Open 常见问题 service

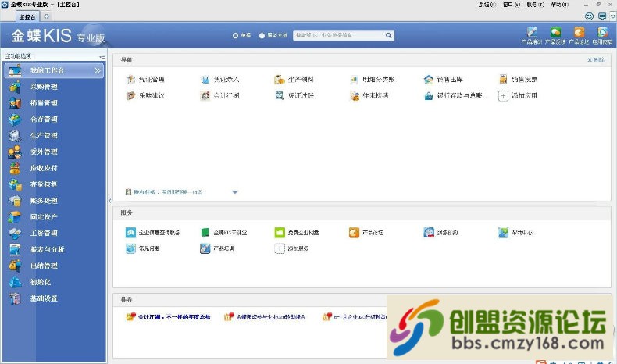point(142,248)
